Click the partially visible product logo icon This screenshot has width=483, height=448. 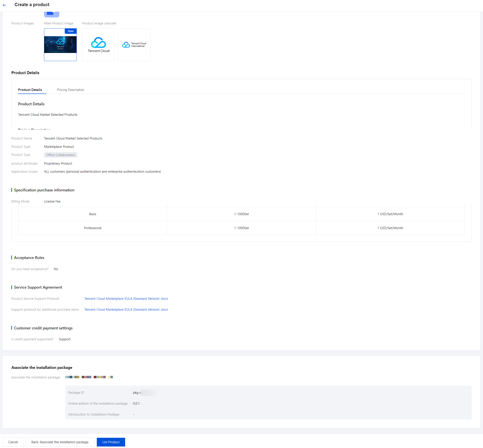point(51,14)
